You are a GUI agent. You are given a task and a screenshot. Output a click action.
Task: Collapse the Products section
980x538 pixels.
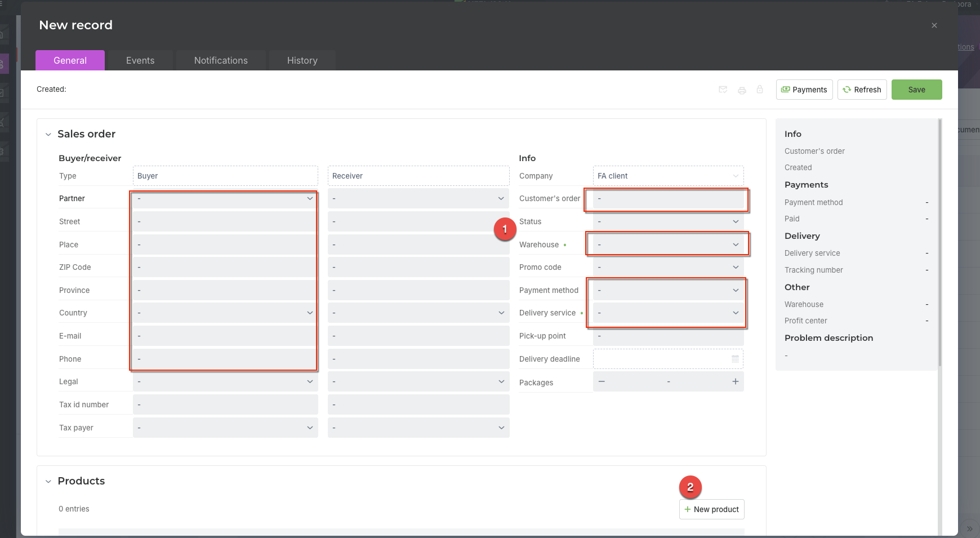48,481
